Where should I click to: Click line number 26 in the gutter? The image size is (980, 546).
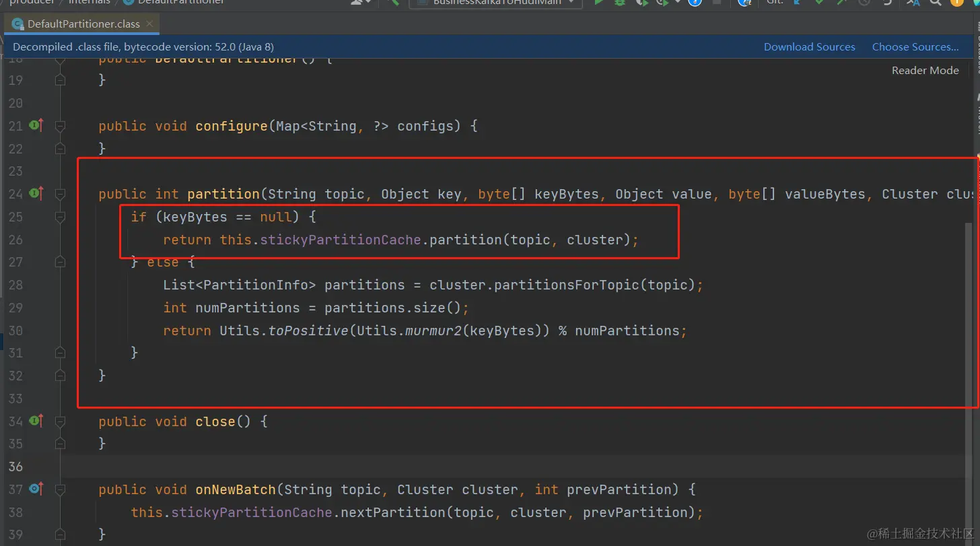pyautogui.click(x=15, y=240)
